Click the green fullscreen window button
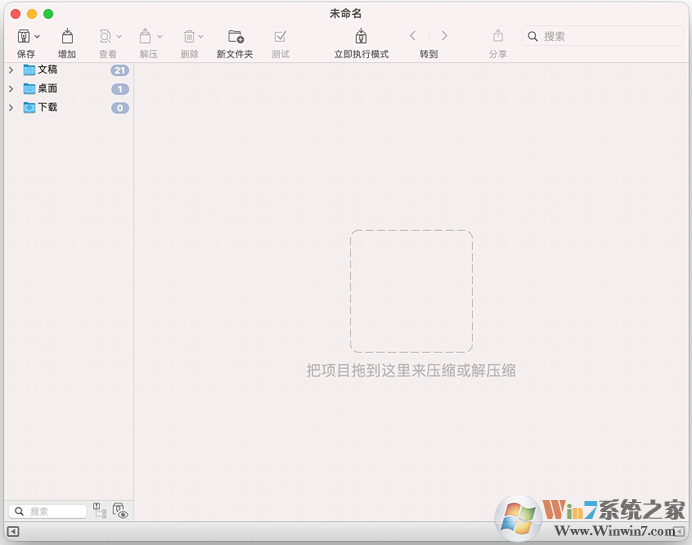Screen dimensions: 692x545 click(x=48, y=14)
